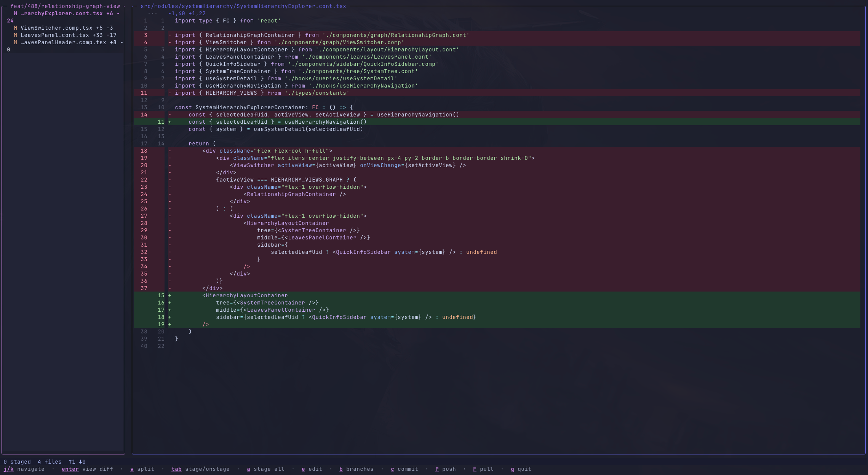The width and height of the screenshot is (868, 475).
Task: Quit the app via q quit
Action: coord(520,469)
